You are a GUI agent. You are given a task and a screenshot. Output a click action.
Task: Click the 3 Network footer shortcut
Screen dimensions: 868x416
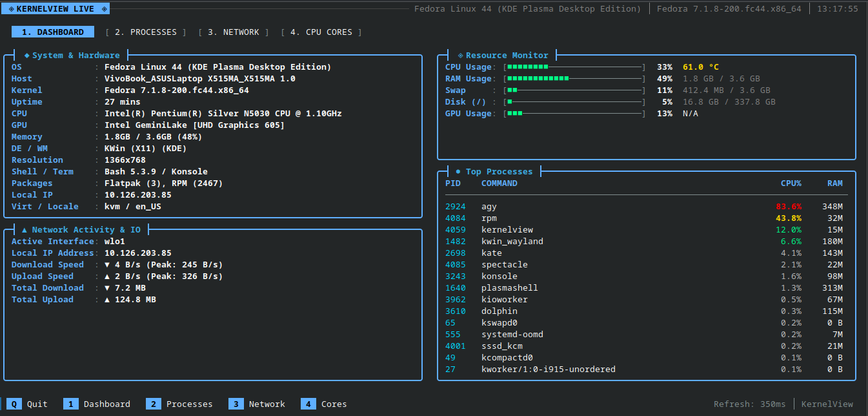(x=257, y=404)
